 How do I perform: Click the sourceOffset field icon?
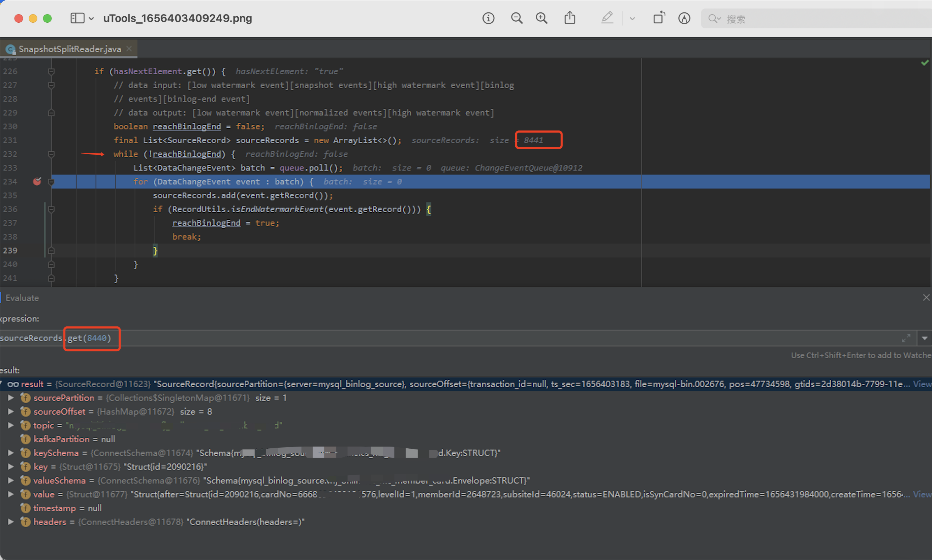coord(25,411)
